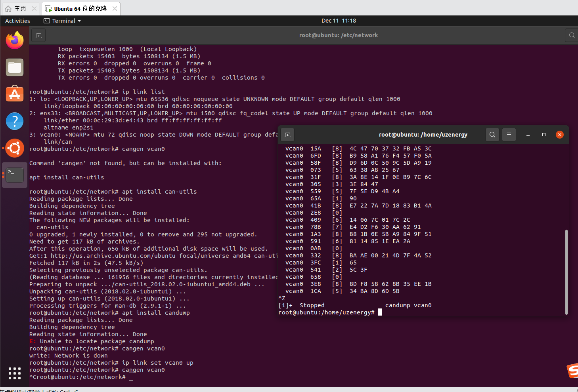Click the vcan0 3E8 candump row

coord(358,284)
